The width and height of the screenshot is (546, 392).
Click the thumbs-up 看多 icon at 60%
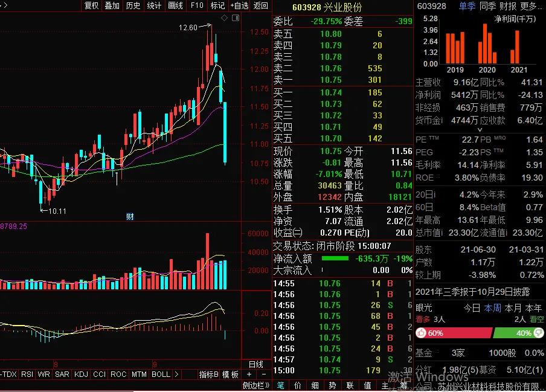[422, 333]
